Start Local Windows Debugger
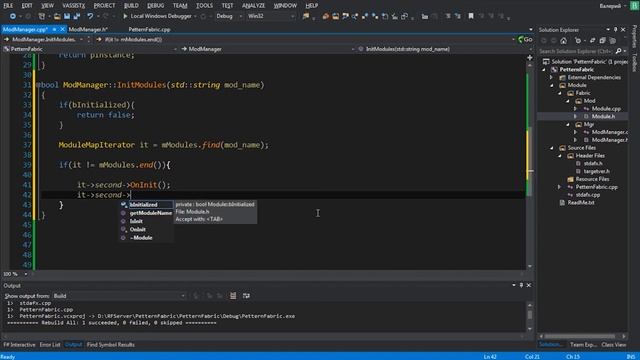 (x=157, y=16)
